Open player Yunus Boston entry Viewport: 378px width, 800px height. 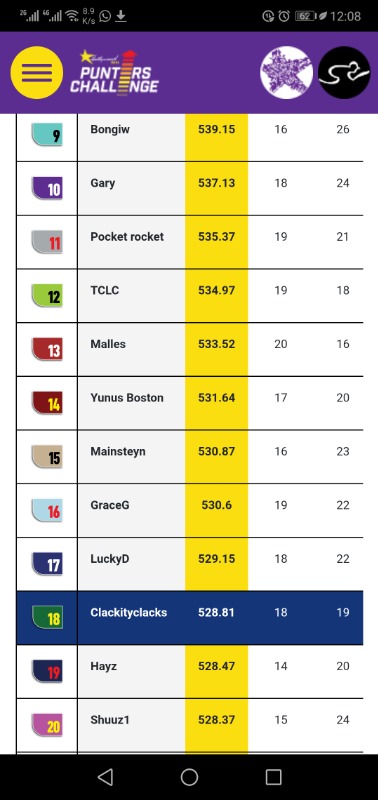[x=127, y=397]
